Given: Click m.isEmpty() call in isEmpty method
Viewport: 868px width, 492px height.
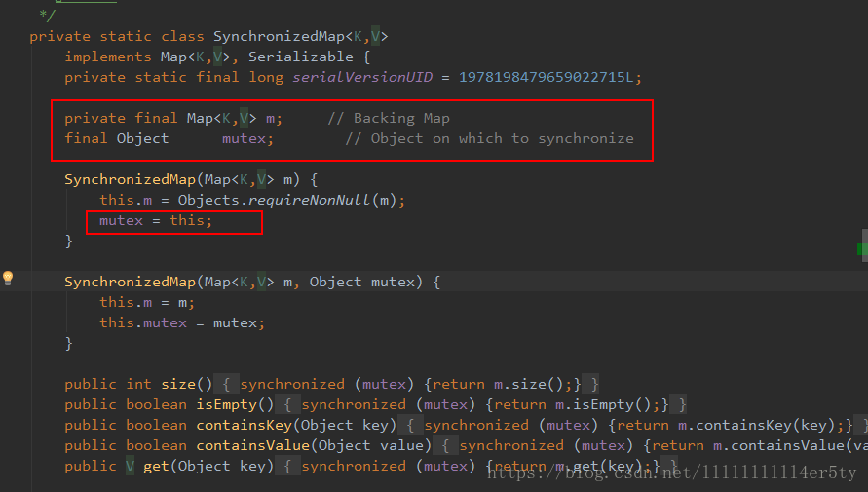Looking at the screenshot, I should click(603, 405).
